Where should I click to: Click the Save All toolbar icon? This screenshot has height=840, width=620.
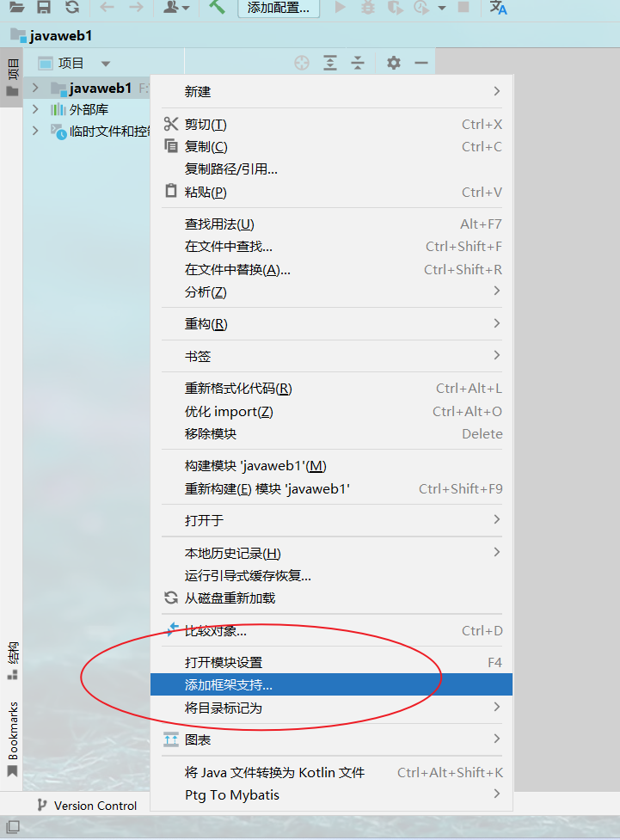(44, 7)
